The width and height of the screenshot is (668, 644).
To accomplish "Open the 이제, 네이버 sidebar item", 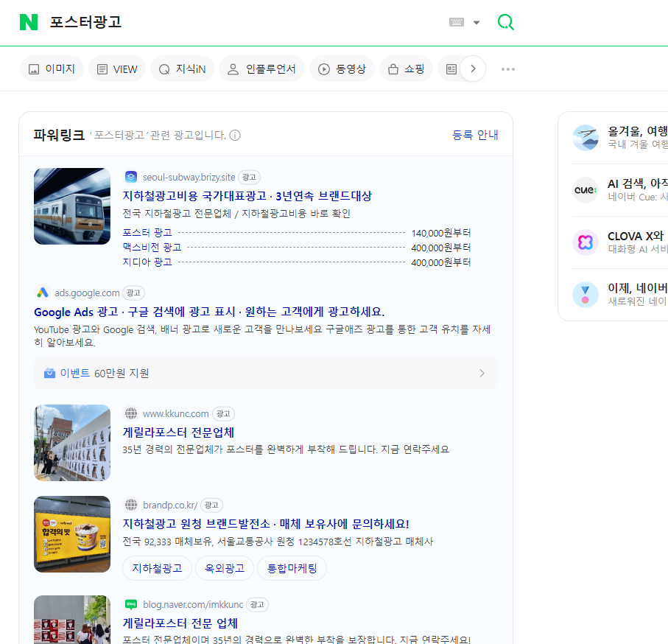I will pyautogui.click(x=620, y=295).
